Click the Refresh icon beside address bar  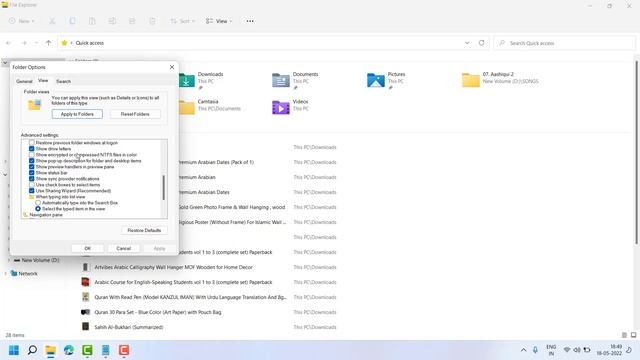click(482, 43)
